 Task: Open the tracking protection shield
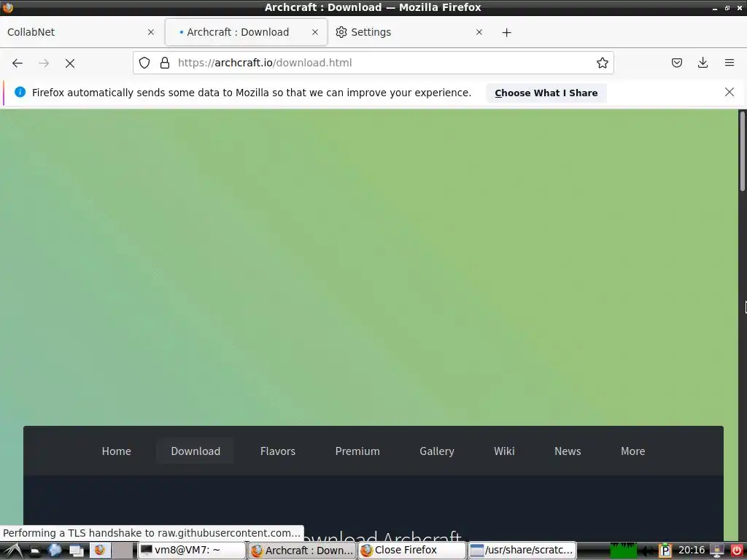(x=144, y=63)
